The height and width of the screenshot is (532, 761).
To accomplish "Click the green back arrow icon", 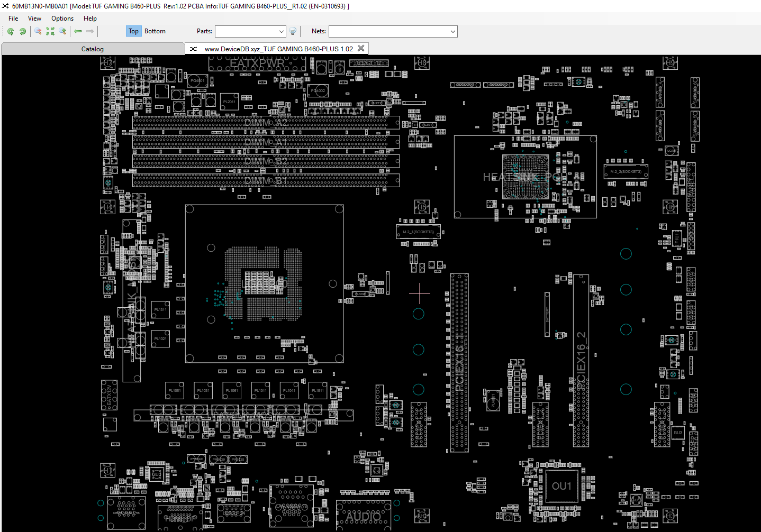I will click(78, 31).
